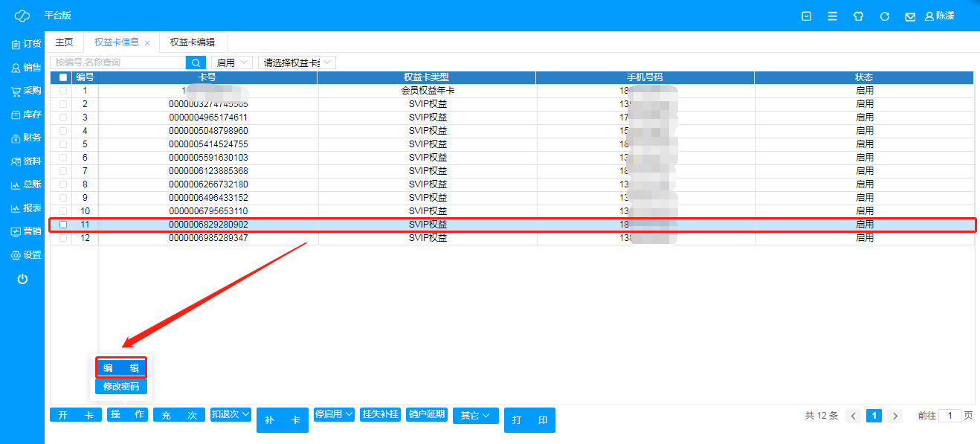The image size is (980, 444).
Task: Click the 开卡 button
Action: (76, 415)
